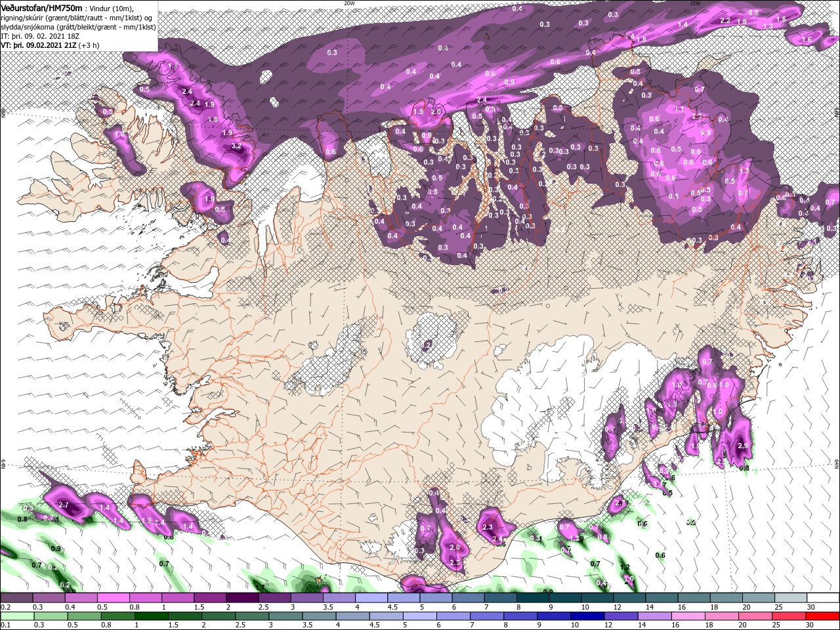The image size is (840, 630).
Task: Pick the light grey 25–30 swatch in top legend row
Action: pos(790,598)
